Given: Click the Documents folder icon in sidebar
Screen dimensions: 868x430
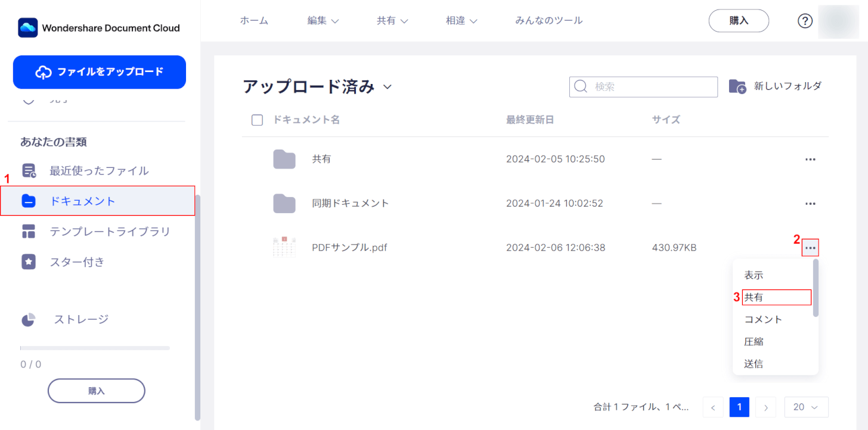Looking at the screenshot, I should [29, 201].
